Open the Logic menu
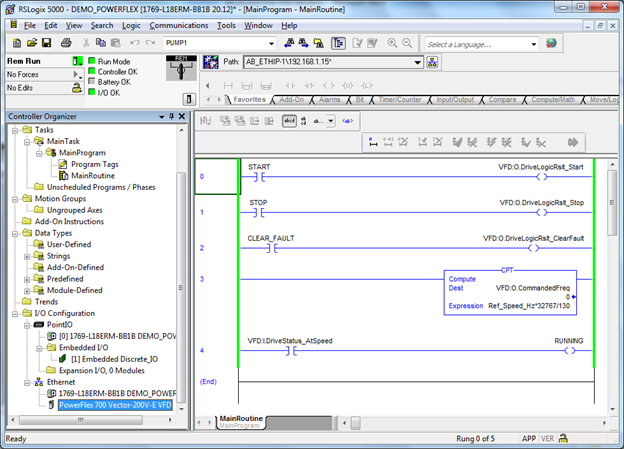This screenshot has width=624, height=449. (131, 25)
